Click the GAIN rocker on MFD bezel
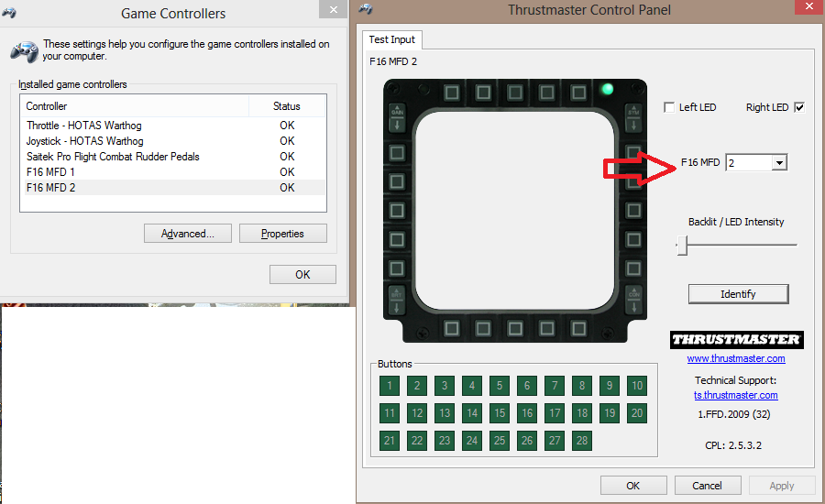Screen dimensions: 825x504 coord(397,118)
